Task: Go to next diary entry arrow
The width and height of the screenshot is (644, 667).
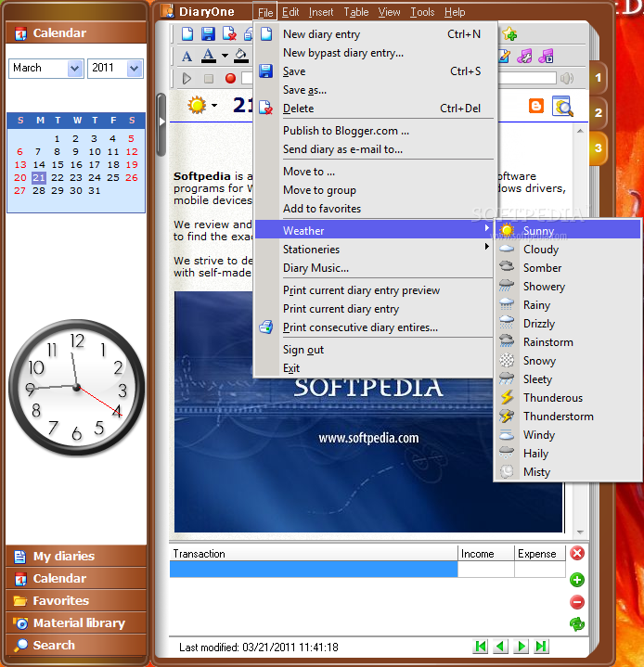Action: pyautogui.click(x=521, y=647)
